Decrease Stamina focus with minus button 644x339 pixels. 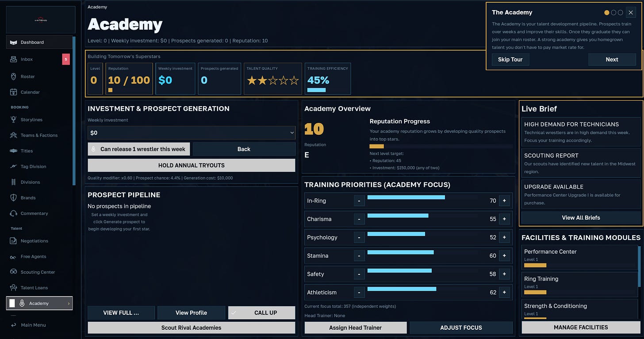pyautogui.click(x=359, y=256)
